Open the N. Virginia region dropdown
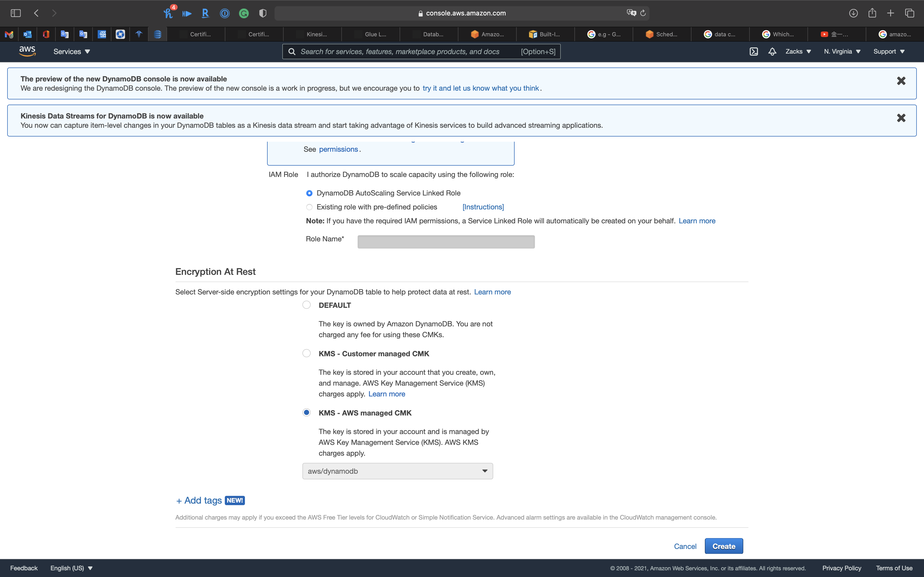 842,52
